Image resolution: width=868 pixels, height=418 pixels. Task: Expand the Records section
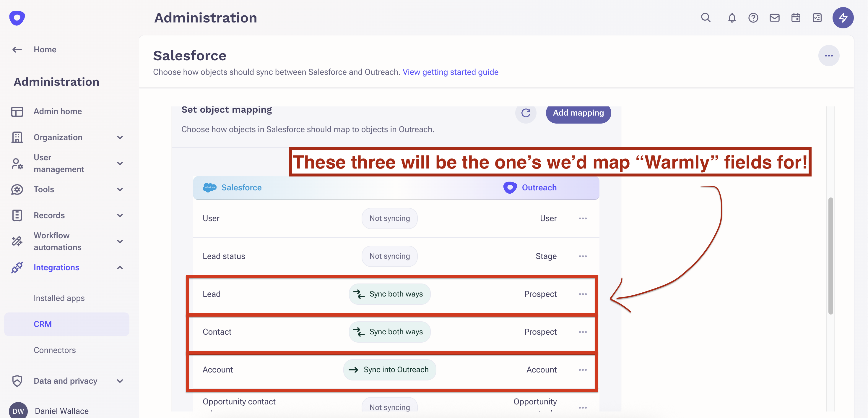pos(120,215)
